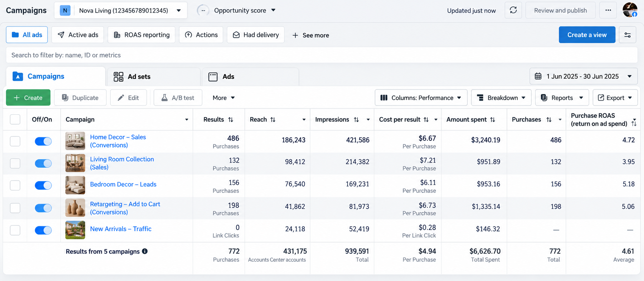
Task: Click the Opportunity score circle indicator
Action: pos(203,11)
